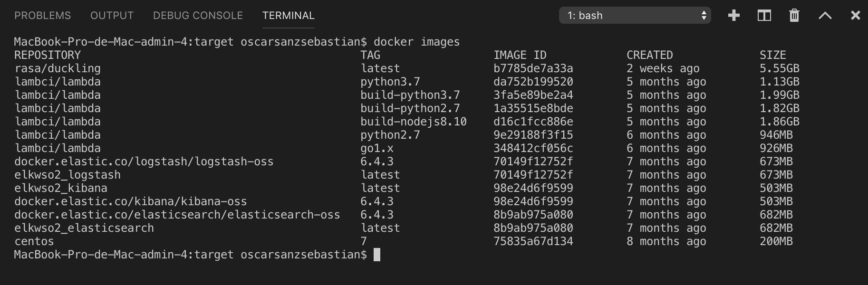Click the centos repository entry

point(34,241)
